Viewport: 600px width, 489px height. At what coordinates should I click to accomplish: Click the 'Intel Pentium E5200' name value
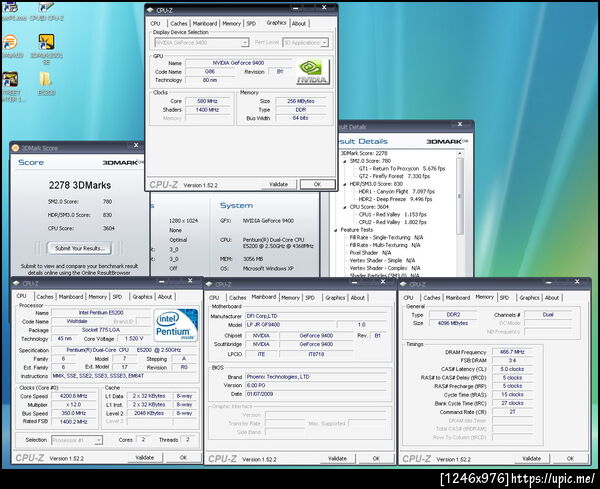point(101,313)
